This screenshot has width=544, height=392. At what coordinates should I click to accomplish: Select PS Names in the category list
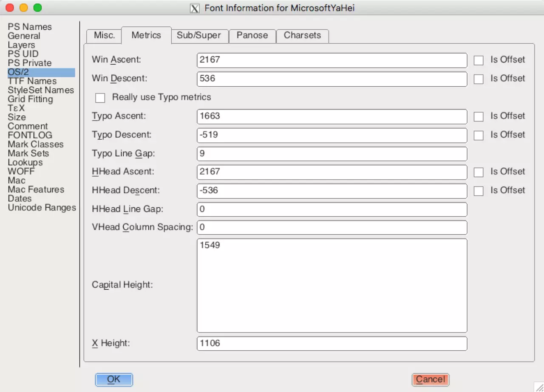pos(30,27)
